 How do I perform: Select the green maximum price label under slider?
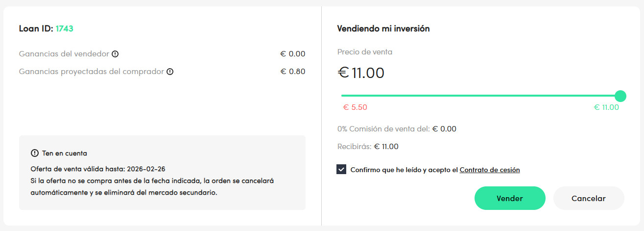coord(606,107)
